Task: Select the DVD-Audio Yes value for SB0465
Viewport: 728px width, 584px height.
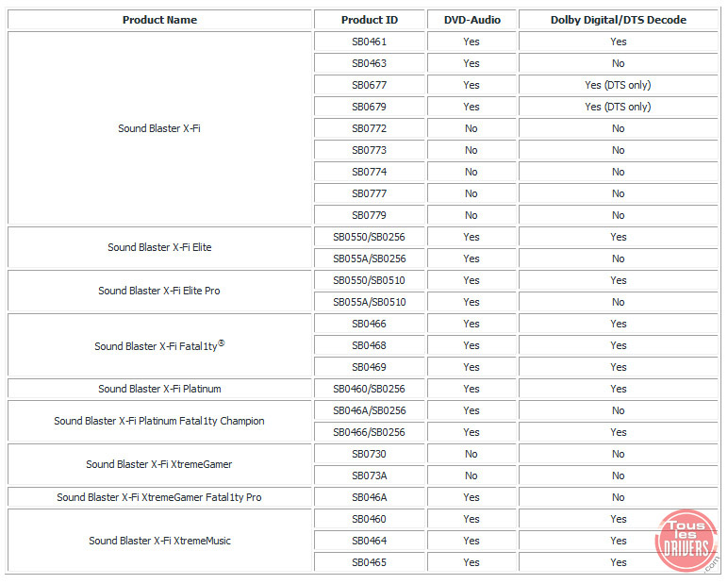Action: (472, 562)
